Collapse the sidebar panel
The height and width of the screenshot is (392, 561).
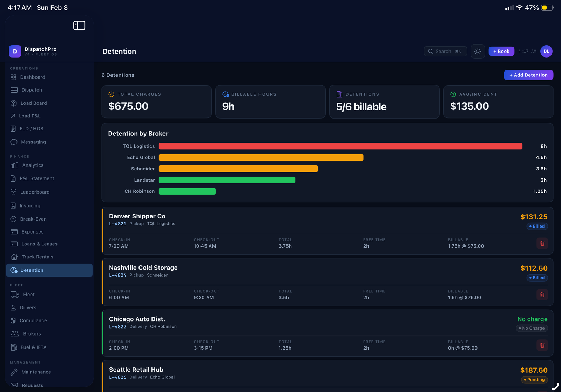79,25
